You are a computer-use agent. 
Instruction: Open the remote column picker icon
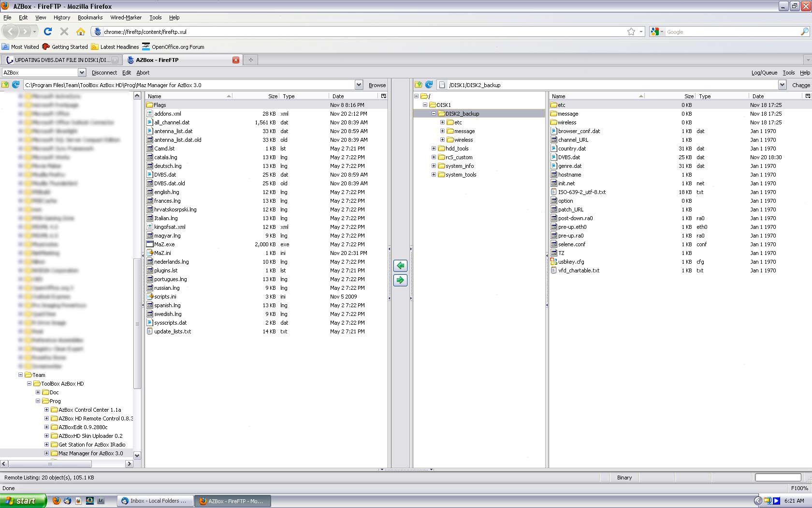[808, 96]
